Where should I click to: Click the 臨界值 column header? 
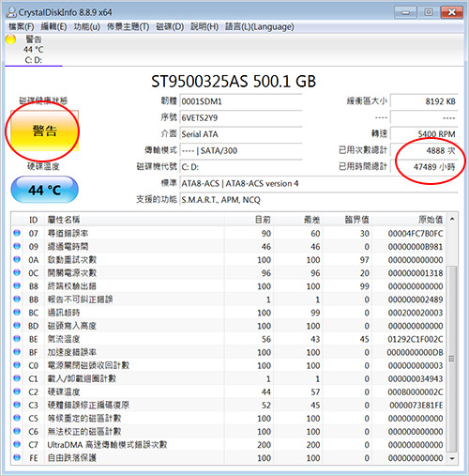[x=347, y=220]
